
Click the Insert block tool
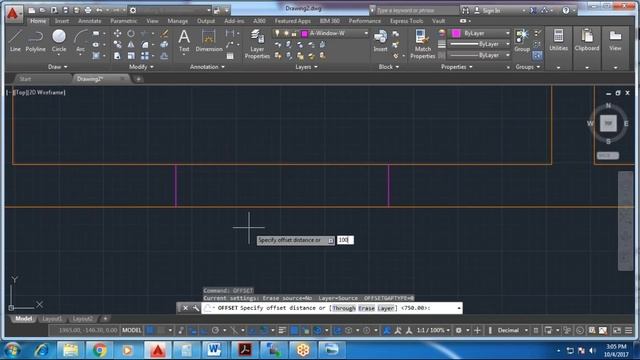(x=380, y=41)
